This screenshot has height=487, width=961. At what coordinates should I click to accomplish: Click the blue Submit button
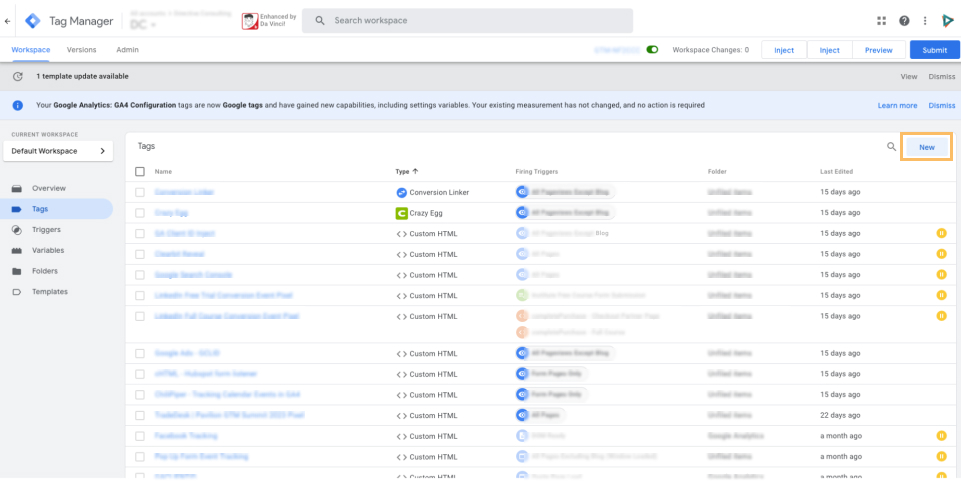[935, 50]
